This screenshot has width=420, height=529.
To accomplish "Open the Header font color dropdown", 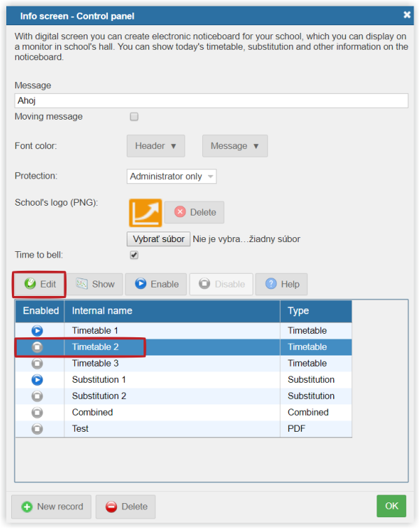I will coord(155,146).
